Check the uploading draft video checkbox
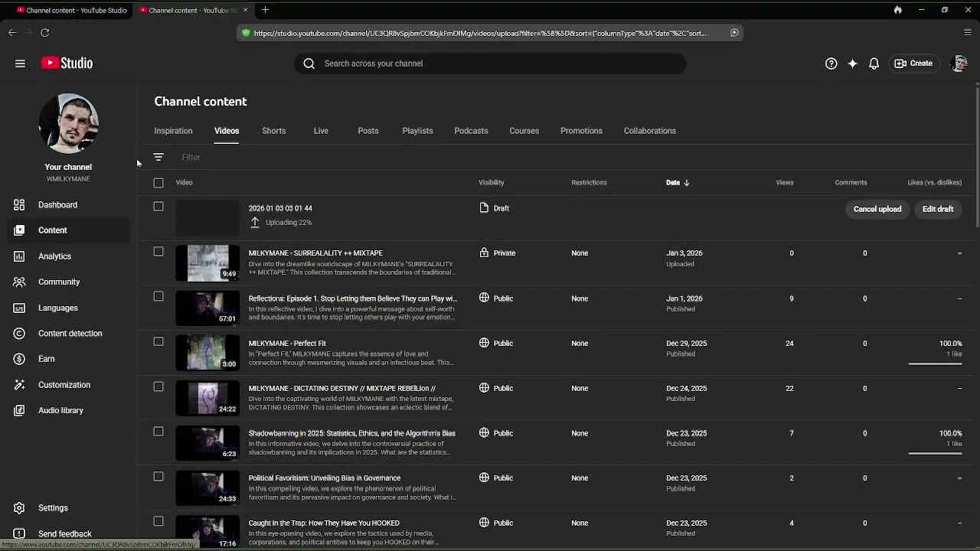Screen dimensions: 980x551 pos(158,207)
